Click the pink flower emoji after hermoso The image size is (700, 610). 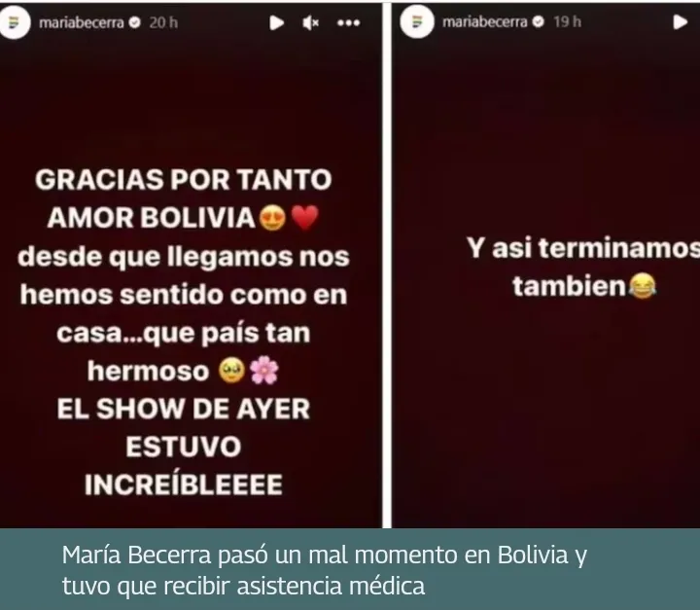tap(263, 371)
